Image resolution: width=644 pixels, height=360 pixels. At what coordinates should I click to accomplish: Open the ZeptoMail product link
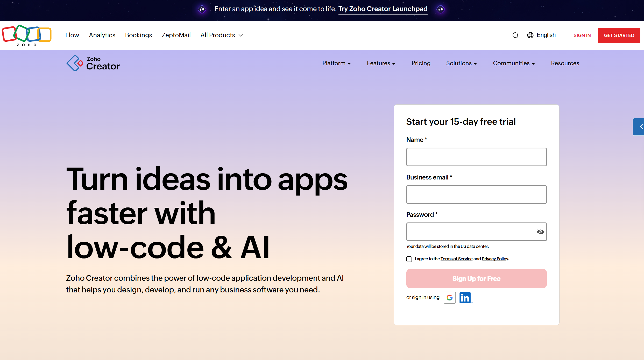176,35
